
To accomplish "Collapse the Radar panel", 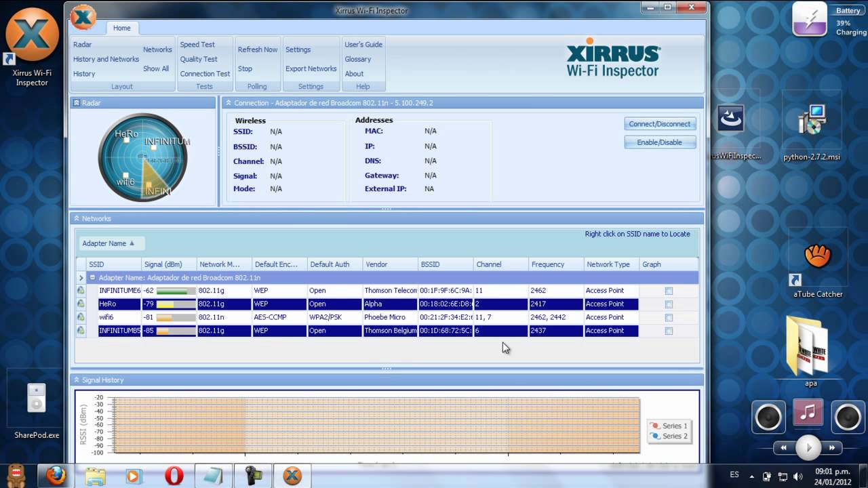I will pos(77,103).
